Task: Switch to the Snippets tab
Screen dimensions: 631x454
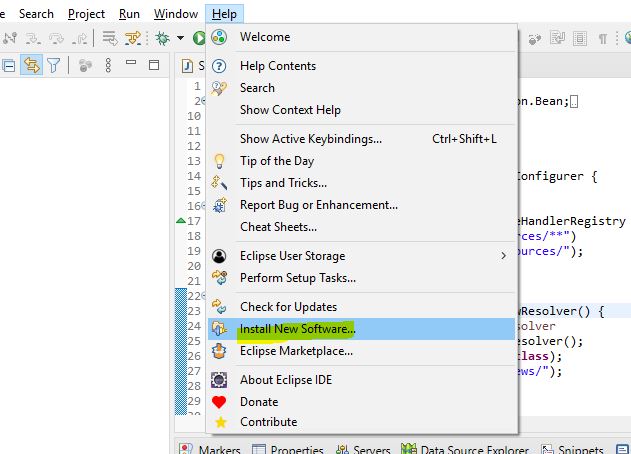Action: click(572, 449)
